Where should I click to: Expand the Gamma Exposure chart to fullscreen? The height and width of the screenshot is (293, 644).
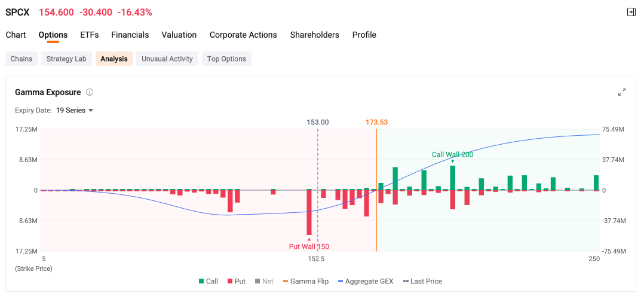(622, 92)
